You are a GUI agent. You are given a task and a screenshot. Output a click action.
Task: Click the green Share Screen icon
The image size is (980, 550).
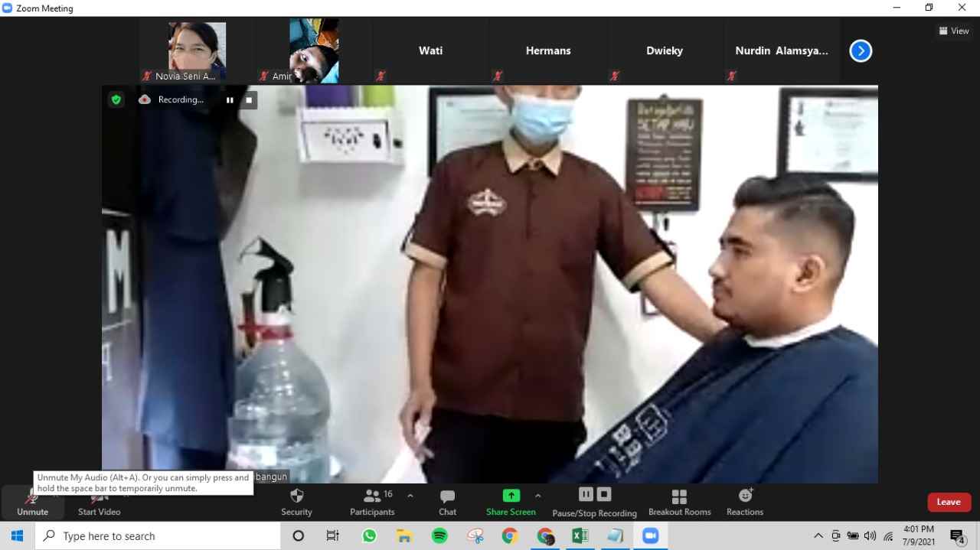pos(511,496)
